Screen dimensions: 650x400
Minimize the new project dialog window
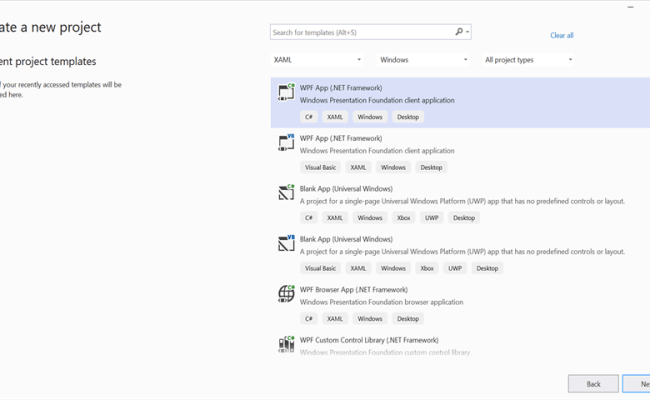[x=630, y=7]
